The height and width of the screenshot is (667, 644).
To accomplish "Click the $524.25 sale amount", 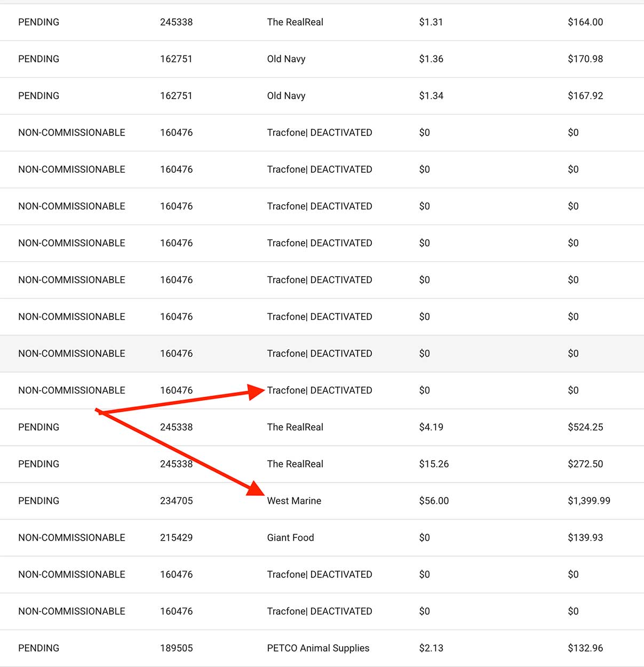I will (585, 427).
